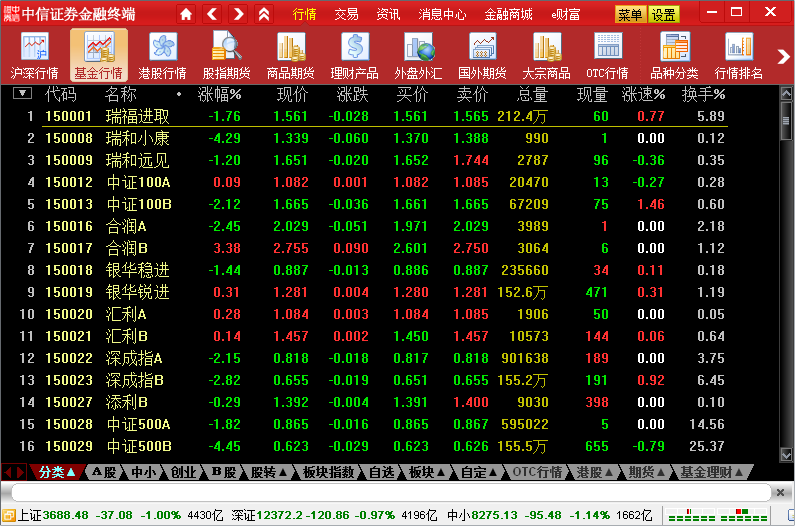Go to the home page icon
The height and width of the screenshot is (526, 795).
(x=186, y=14)
